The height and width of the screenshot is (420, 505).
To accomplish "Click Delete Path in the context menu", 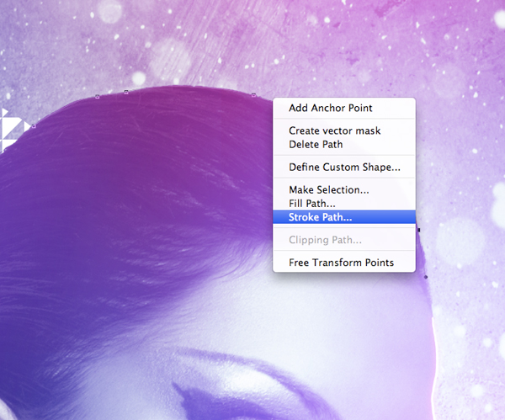I will click(316, 144).
